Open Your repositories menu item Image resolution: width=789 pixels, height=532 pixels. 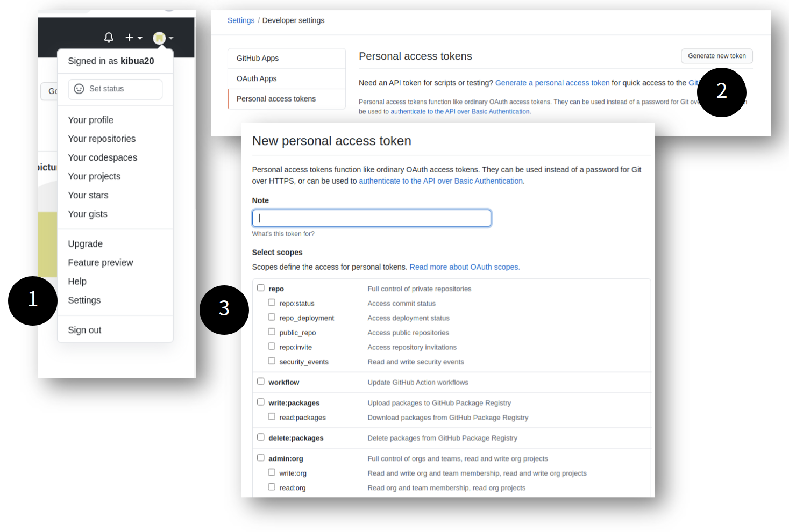[x=102, y=139]
